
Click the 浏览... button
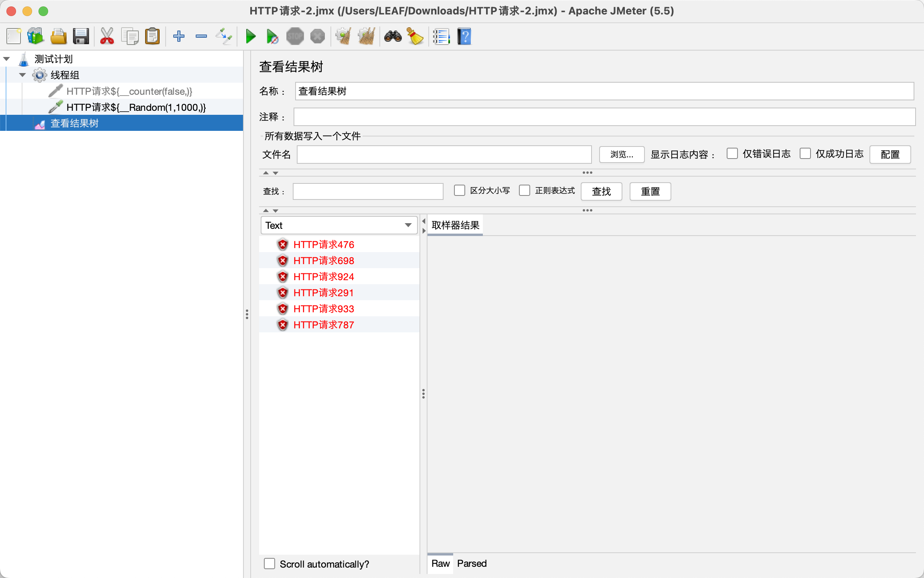click(x=621, y=155)
